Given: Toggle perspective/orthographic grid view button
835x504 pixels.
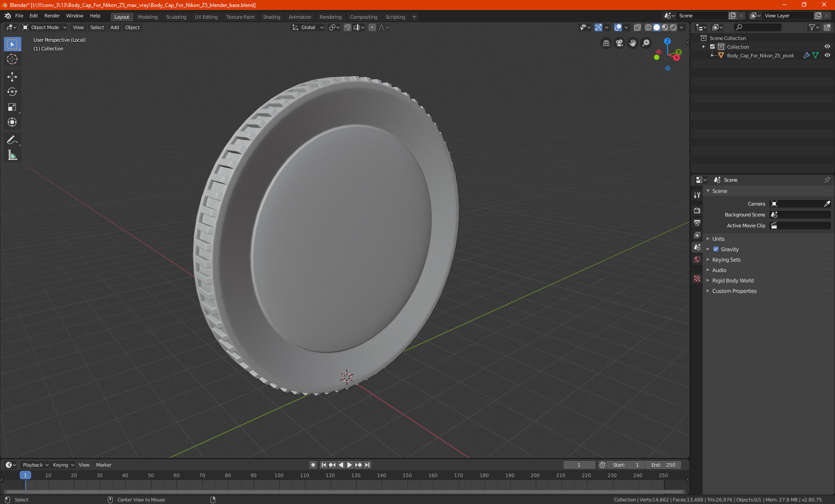Looking at the screenshot, I should click(606, 43).
